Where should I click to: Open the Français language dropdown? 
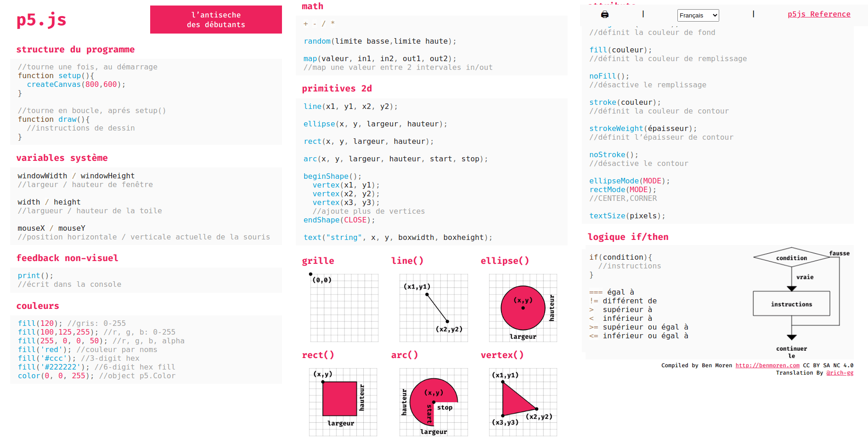click(698, 15)
